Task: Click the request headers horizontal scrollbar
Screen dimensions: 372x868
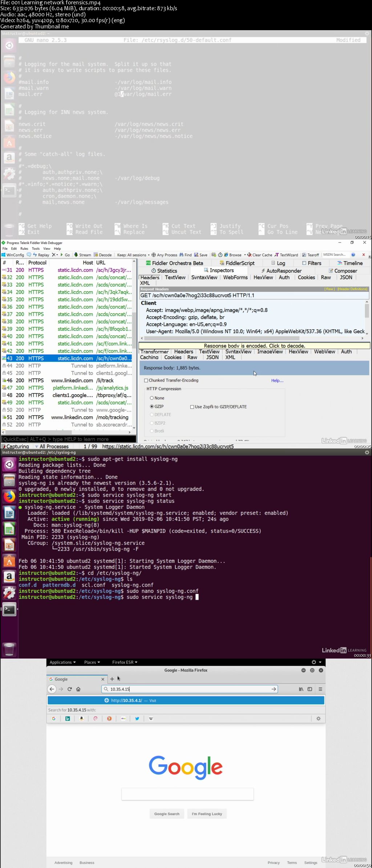Action: pos(252,338)
